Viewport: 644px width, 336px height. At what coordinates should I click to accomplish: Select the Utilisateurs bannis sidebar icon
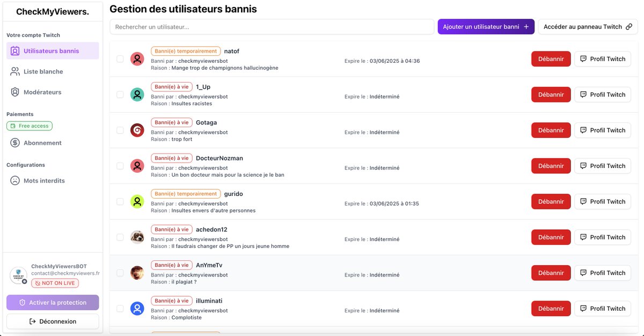point(15,50)
